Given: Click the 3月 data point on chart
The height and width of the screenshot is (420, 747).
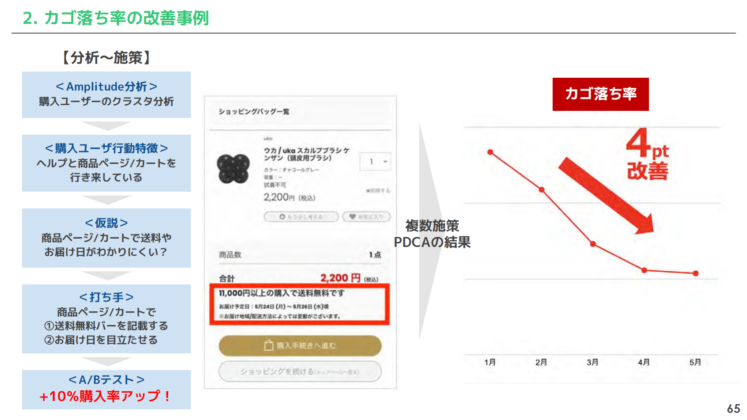Looking at the screenshot, I should coord(593,244).
